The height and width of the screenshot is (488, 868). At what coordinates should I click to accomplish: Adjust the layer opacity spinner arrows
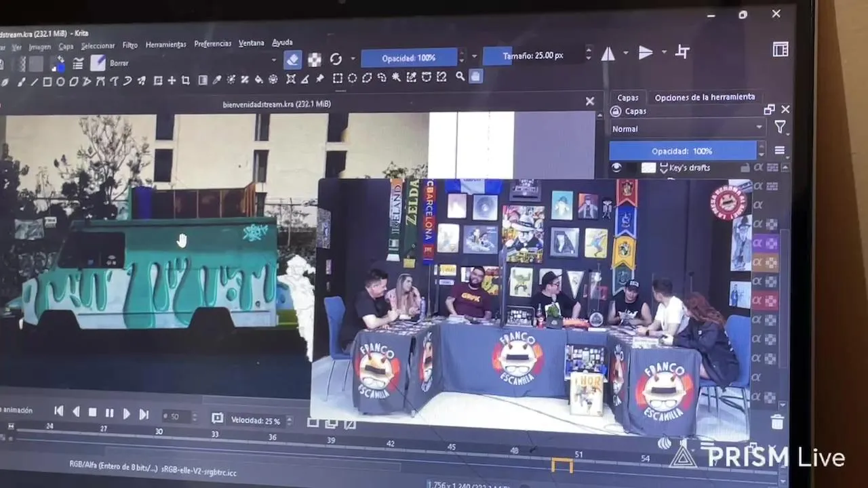(x=762, y=150)
